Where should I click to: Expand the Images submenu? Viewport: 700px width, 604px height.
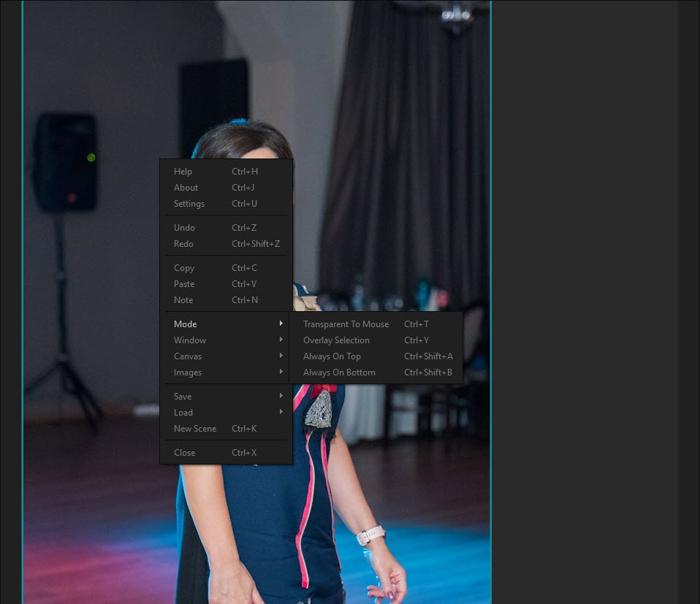tap(226, 372)
